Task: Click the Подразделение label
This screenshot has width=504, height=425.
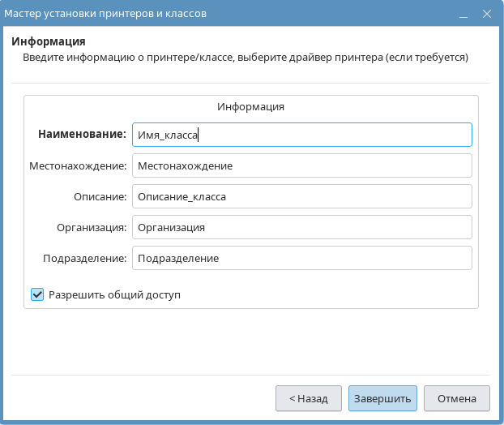Action: (x=85, y=258)
